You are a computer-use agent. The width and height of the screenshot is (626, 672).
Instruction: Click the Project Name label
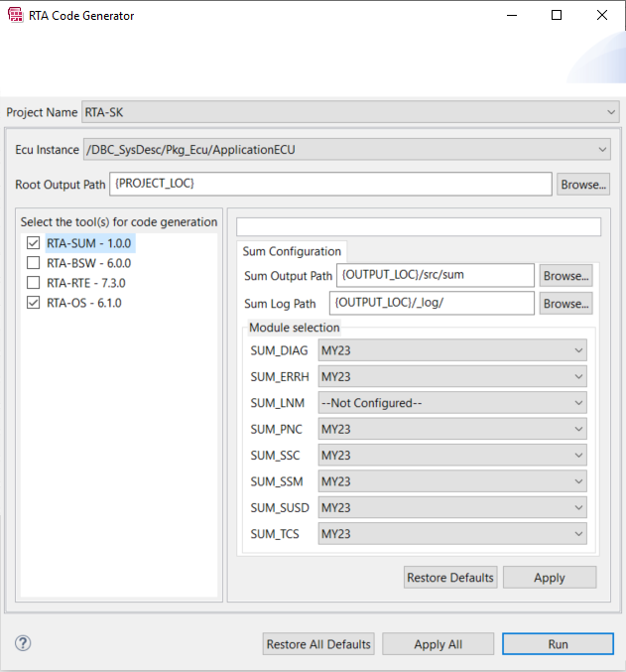click(x=42, y=112)
